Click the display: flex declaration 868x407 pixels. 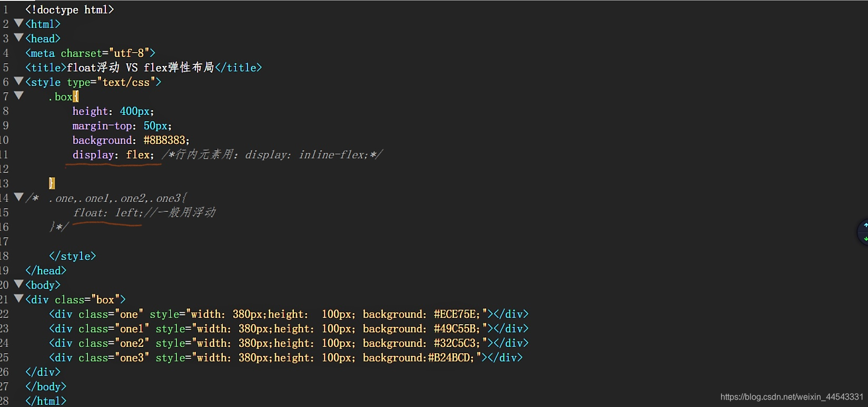[113, 155]
